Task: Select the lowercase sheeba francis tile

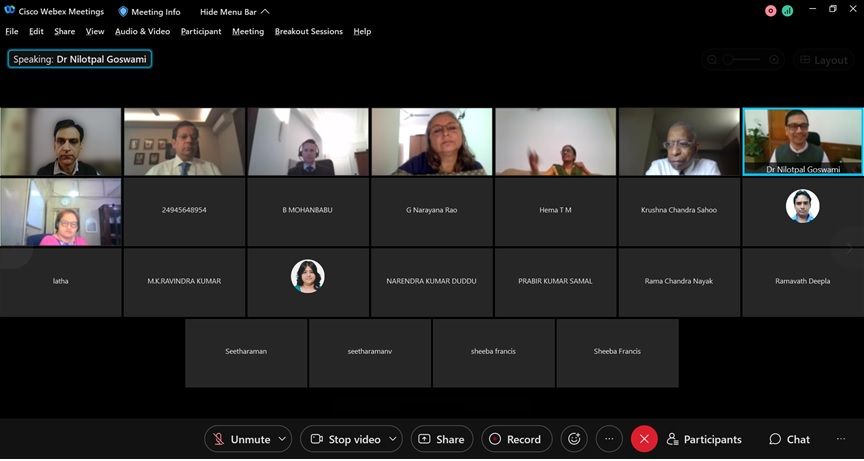Action: (494, 353)
